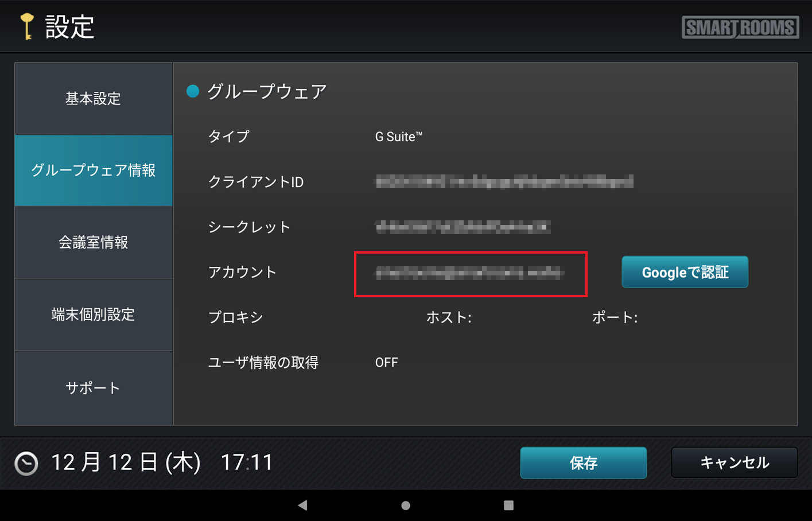
Task: Click the クライアントID value field
Action: (504, 182)
